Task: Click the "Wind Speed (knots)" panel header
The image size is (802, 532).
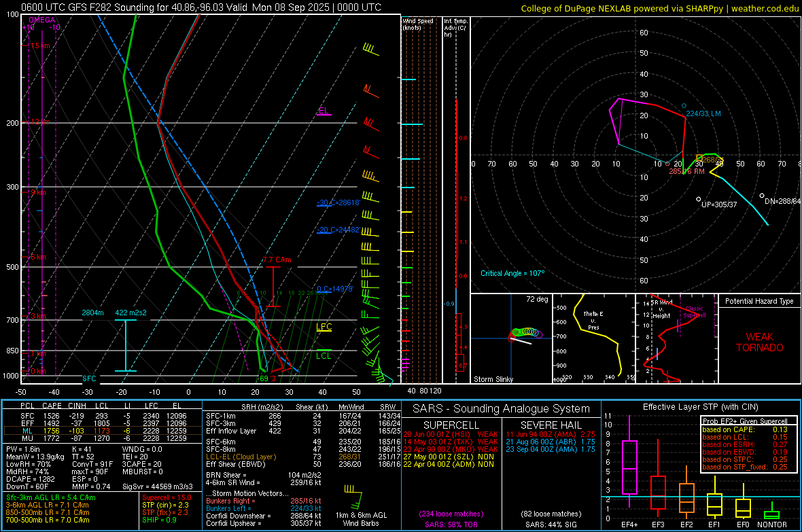Action: [x=418, y=24]
